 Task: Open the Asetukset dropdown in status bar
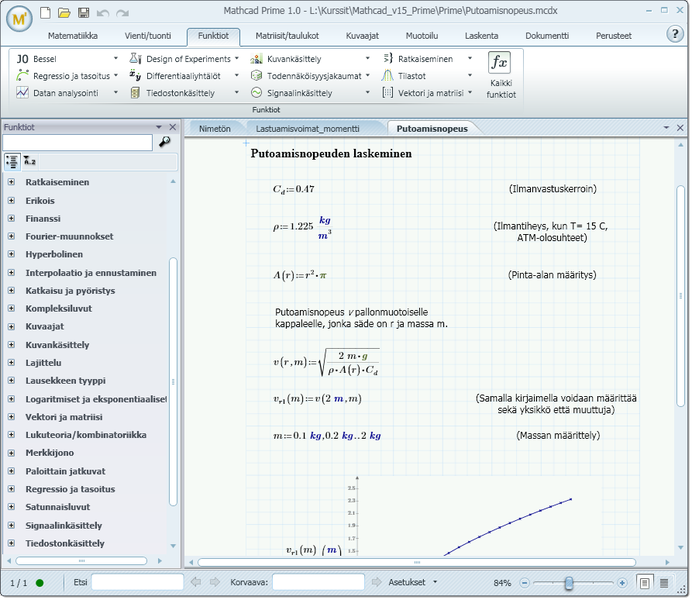pyautogui.click(x=411, y=582)
